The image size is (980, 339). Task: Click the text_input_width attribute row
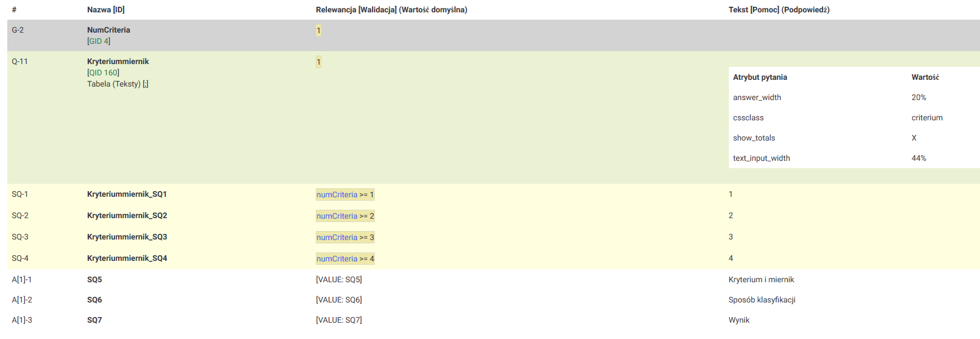[761, 158]
